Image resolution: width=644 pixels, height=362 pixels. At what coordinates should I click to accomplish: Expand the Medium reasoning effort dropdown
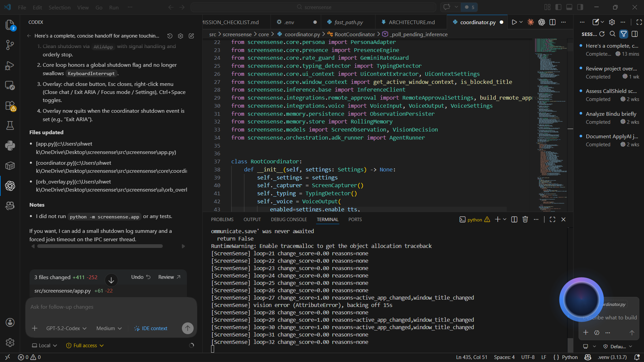tap(109, 328)
